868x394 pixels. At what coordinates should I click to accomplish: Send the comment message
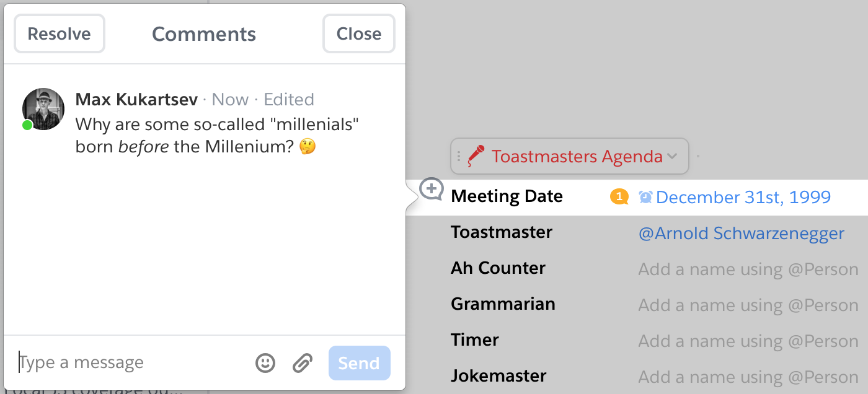360,363
